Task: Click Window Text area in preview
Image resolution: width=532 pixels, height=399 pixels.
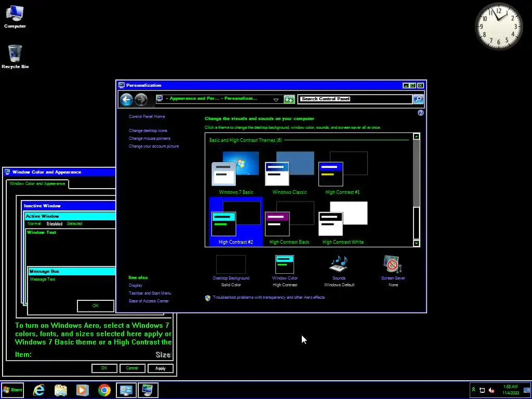Action: pyautogui.click(x=71, y=247)
